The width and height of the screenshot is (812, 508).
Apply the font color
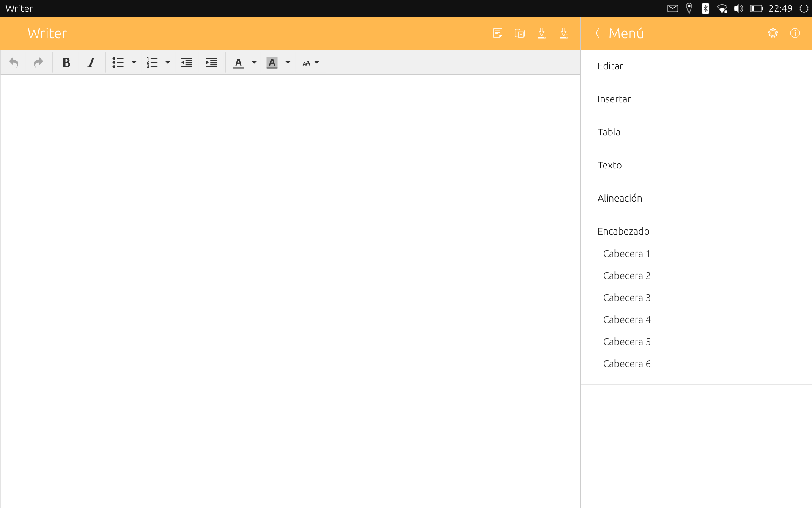(x=239, y=63)
